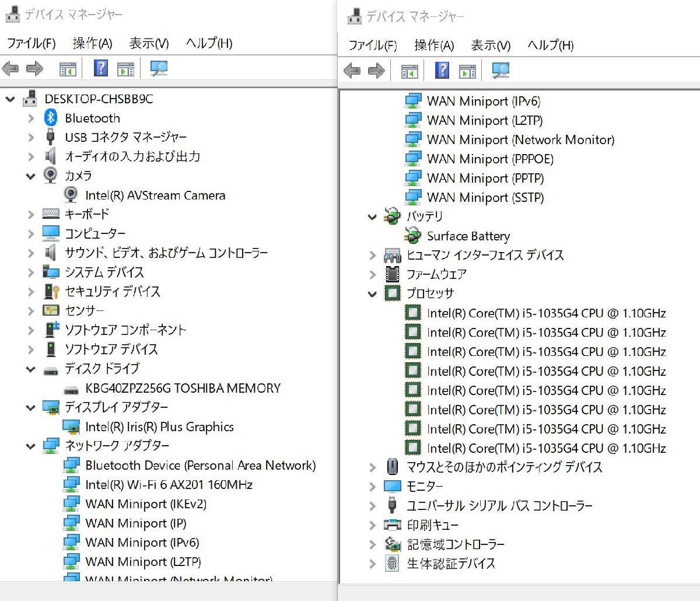Click Back arrow in left Device Manager toolbar
Image resolution: width=700 pixels, height=601 pixels.
pyautogui.click(x=10, y=69)
